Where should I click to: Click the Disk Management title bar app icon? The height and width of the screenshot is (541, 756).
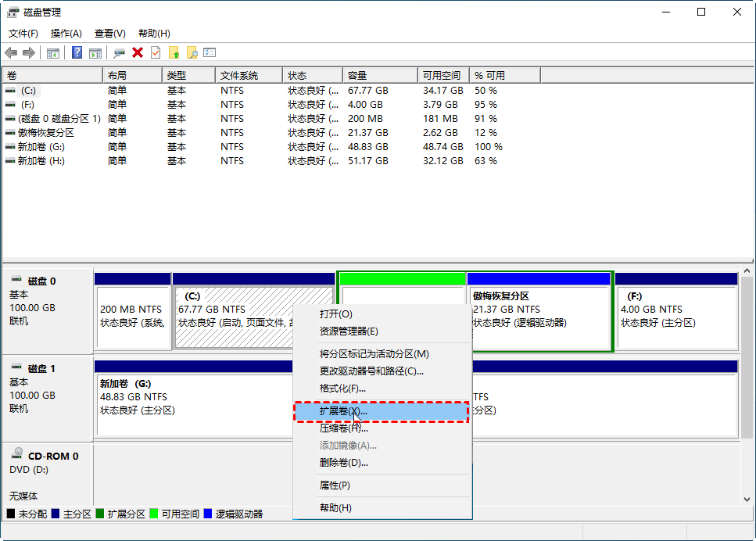point(13,12)
